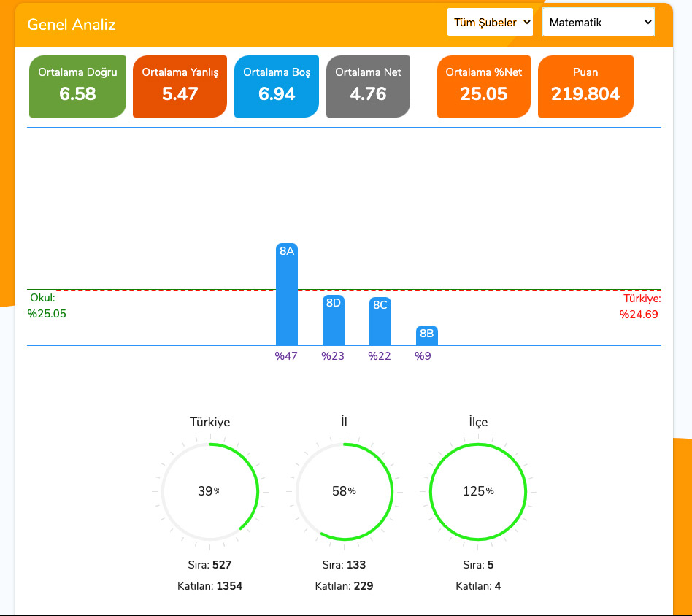Open the Tüm Şubeler branch dropdown
This screenshot has height=616, width=692.
[x=490, y=22]
